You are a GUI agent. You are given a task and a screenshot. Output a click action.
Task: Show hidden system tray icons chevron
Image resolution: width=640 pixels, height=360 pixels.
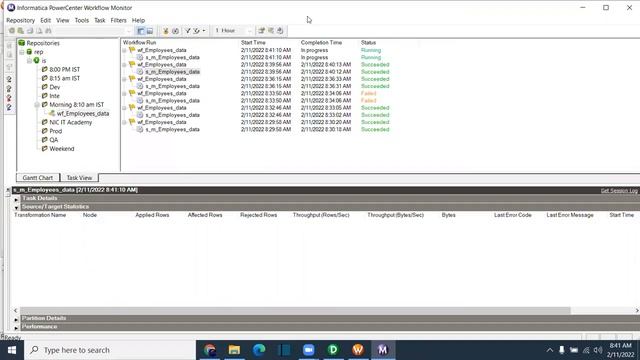tap(550, 350)
